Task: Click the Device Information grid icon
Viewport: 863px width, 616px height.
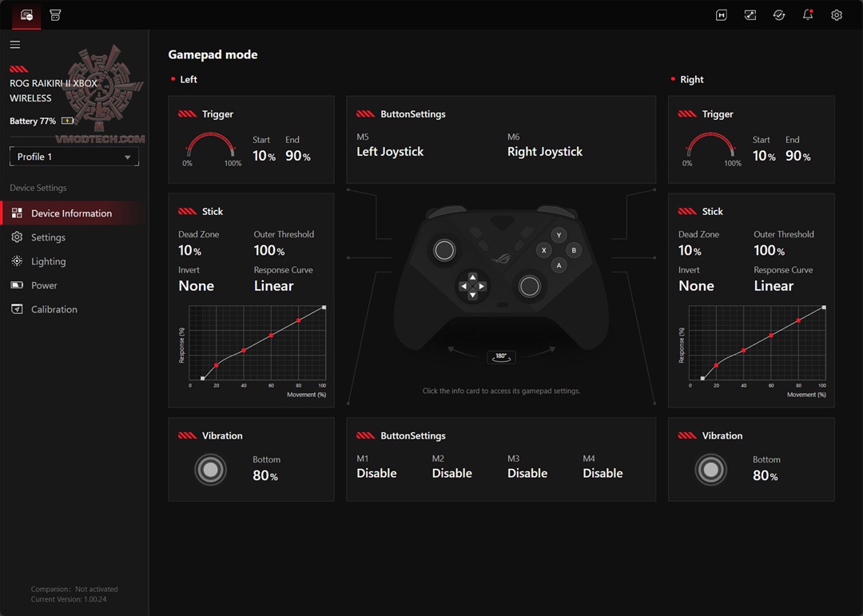Action: coord(17,213)
